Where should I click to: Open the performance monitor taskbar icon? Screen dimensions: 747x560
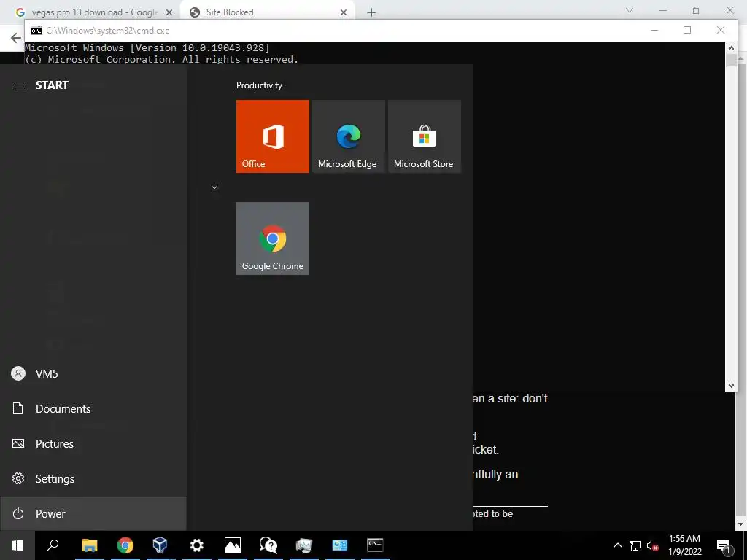(x=304, y=545)
